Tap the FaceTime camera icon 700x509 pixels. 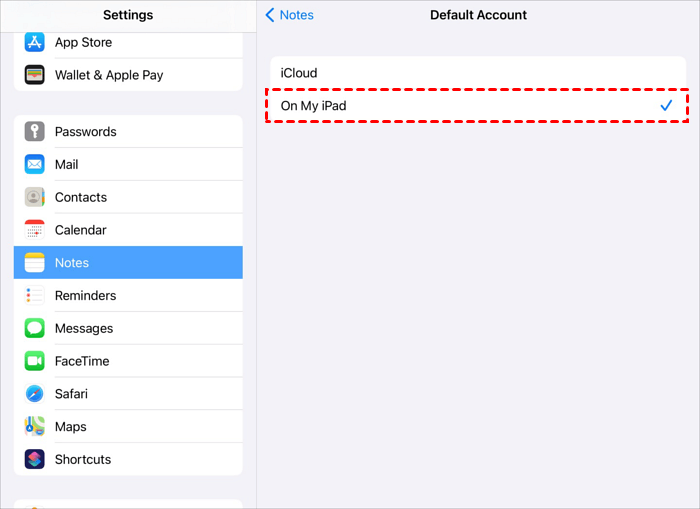pos(35,361)
